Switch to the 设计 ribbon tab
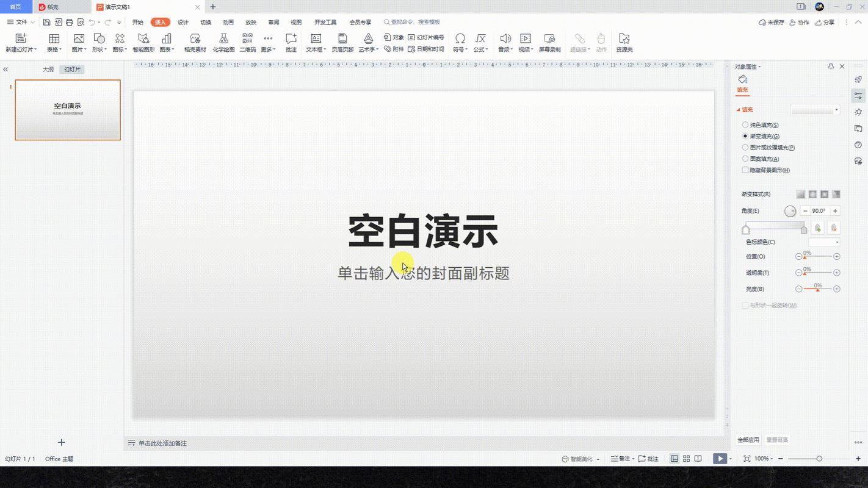 click(183, 22)
